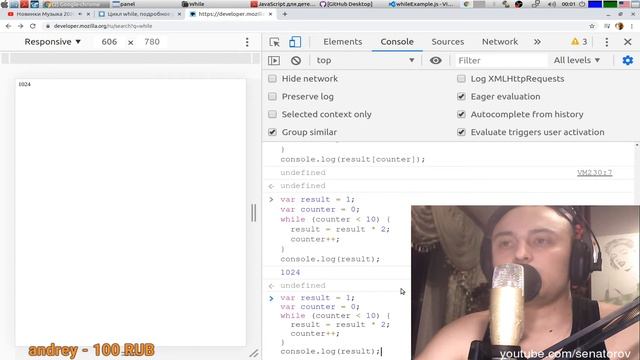The height and width of the screenshot is (360, 640).
Task: Go back in the browser
Action: click(8, 26)
